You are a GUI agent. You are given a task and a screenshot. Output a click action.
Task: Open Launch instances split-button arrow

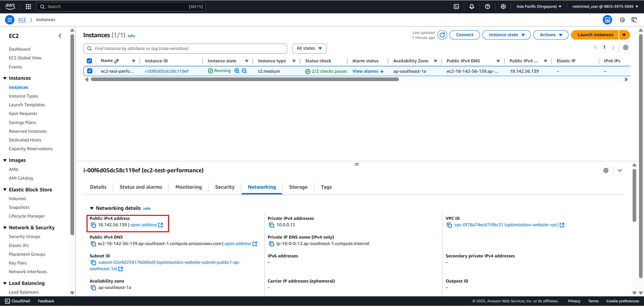click(x=624, y=35)
